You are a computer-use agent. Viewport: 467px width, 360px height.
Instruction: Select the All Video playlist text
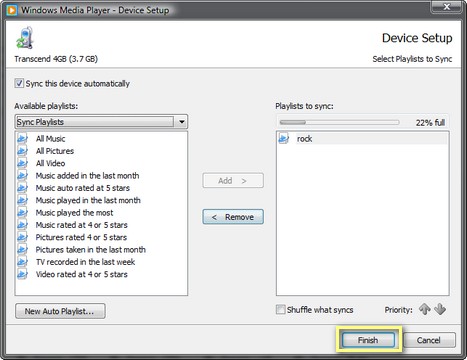pyautogui.click(x=50, y=163)
